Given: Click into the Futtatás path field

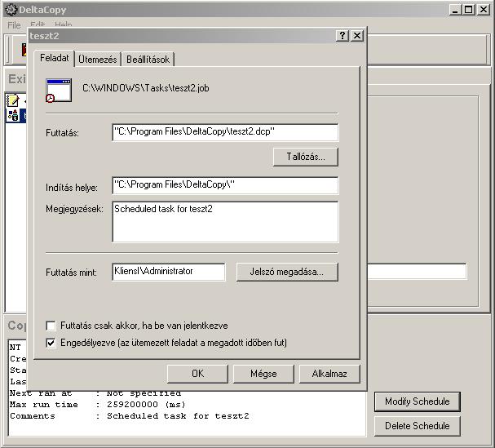Looking at the screenshot, I should (225, 132).
